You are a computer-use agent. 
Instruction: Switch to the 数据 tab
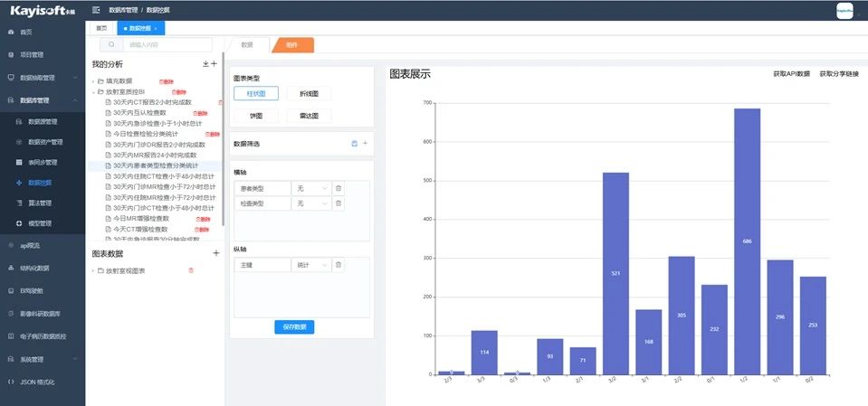click(x=247, y=44)
